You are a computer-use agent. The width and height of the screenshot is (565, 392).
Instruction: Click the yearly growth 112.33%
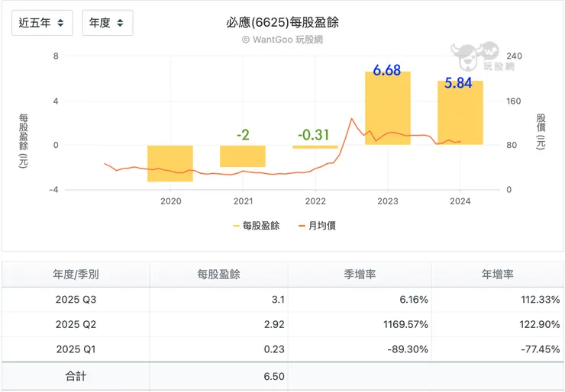[540, 300]
